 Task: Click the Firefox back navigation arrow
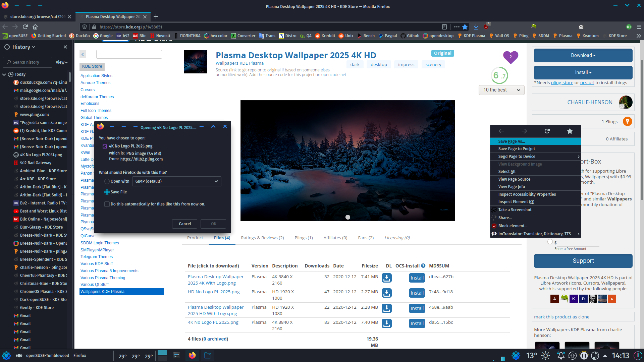tap(5, 27)
